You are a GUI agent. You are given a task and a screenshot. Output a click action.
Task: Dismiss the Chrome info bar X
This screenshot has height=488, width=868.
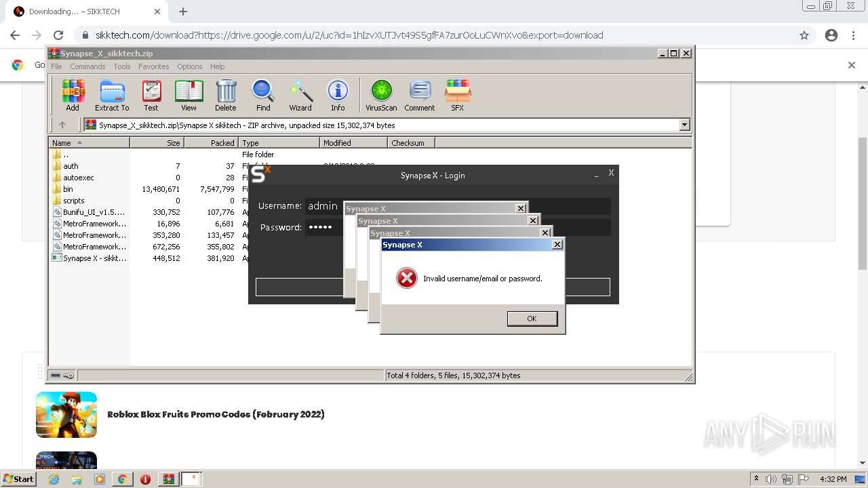[852, 65]
